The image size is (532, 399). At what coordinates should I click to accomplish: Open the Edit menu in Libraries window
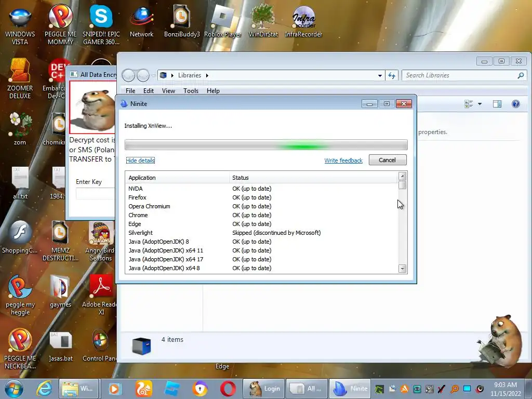click(x=148, y=91)
